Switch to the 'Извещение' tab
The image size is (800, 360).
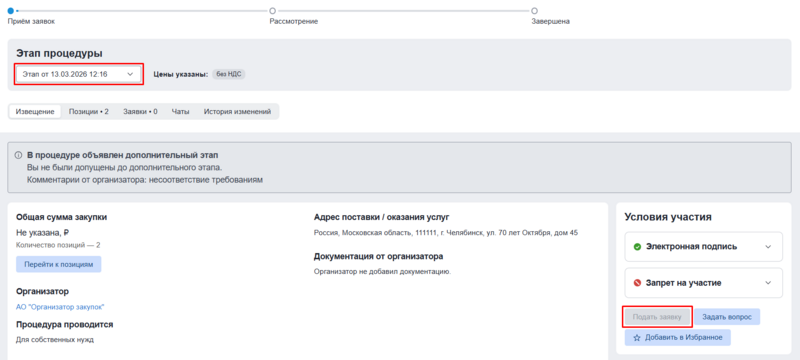coord(35,112)
